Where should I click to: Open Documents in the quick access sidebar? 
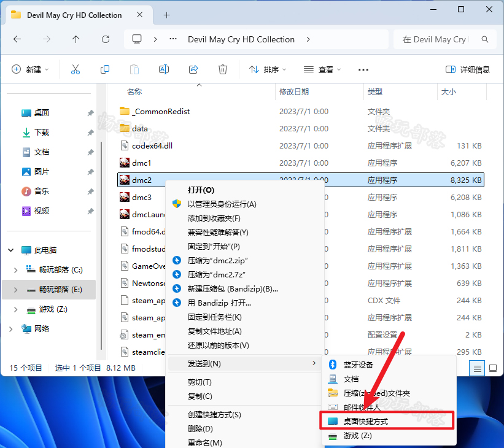pos(42,152)
